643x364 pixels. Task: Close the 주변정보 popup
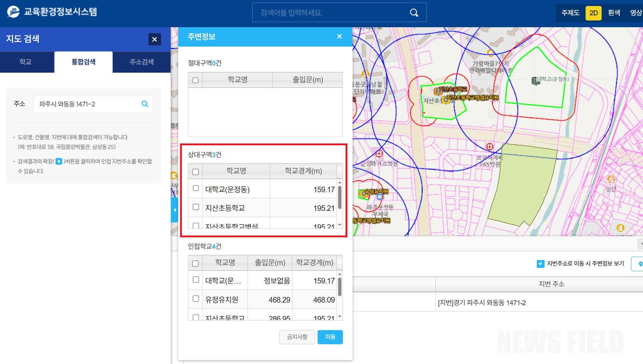pyautogui.click(x=339, y=37)
